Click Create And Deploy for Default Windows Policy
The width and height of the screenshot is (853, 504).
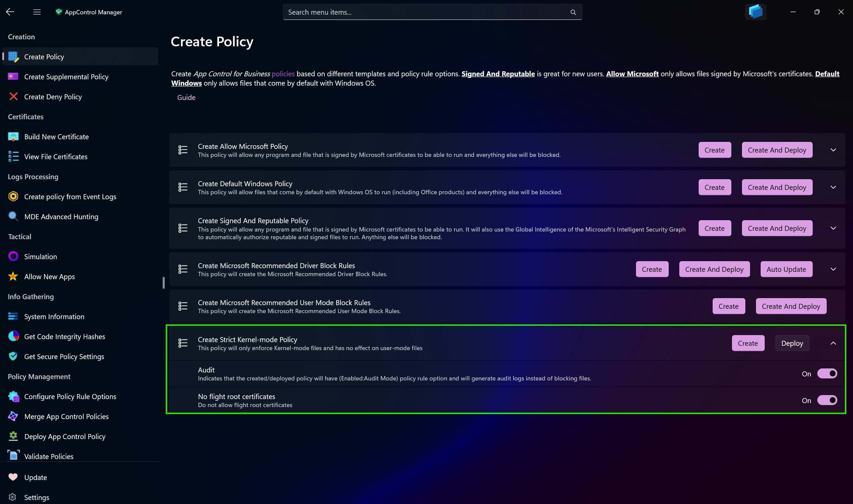tap(777, 187)
